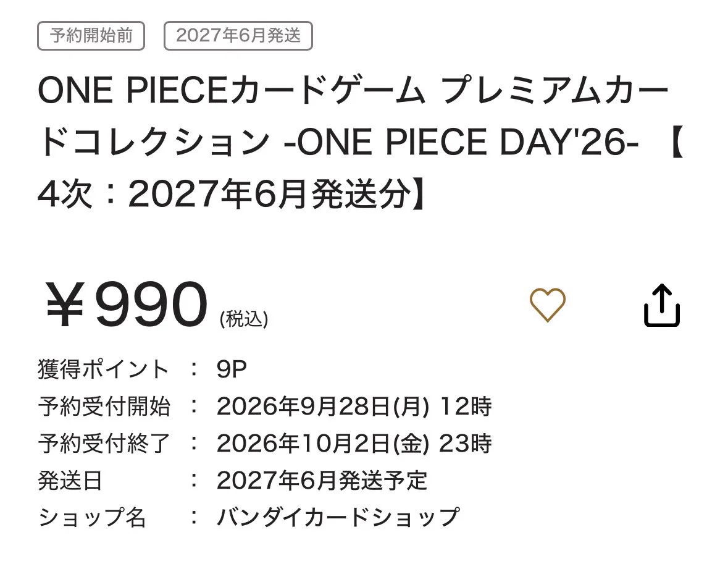
Task: Click the ¥990 price text
Action: [x=127, y=305]
